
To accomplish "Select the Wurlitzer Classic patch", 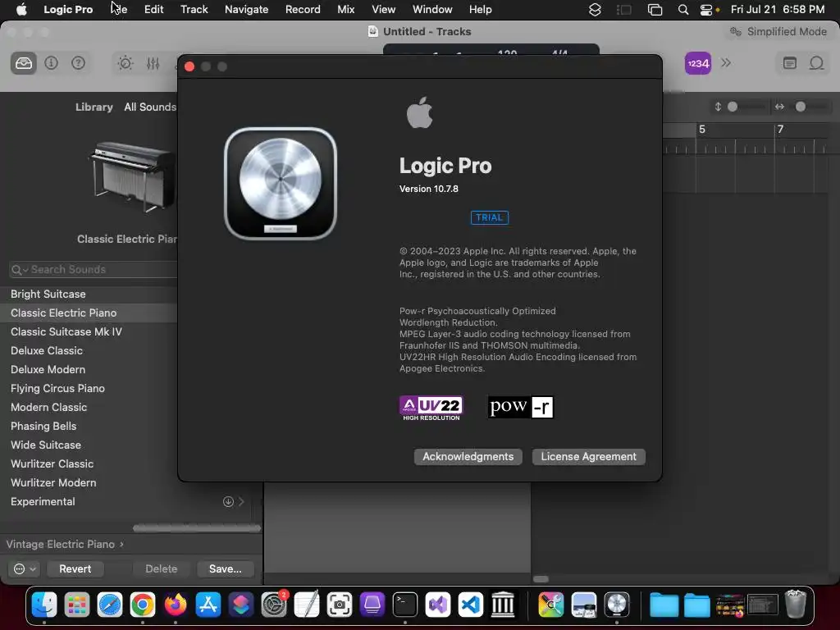I will pyautogui.click(x=89, y=464).
